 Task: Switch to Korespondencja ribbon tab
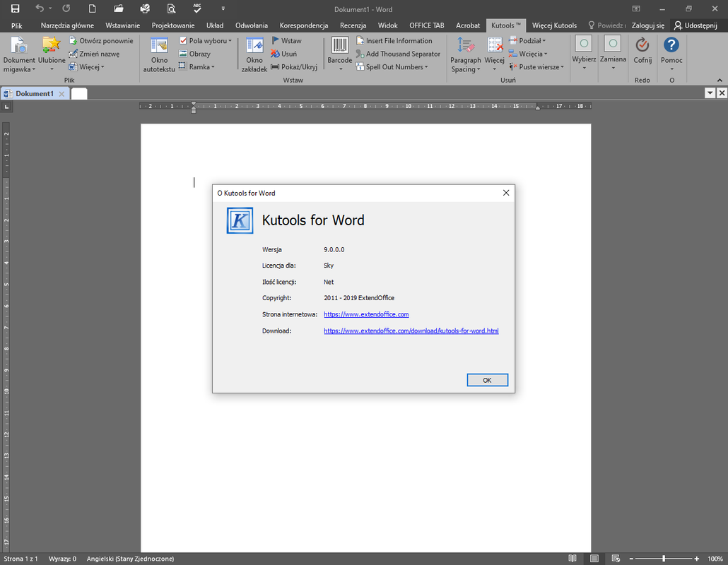[304, 25]
